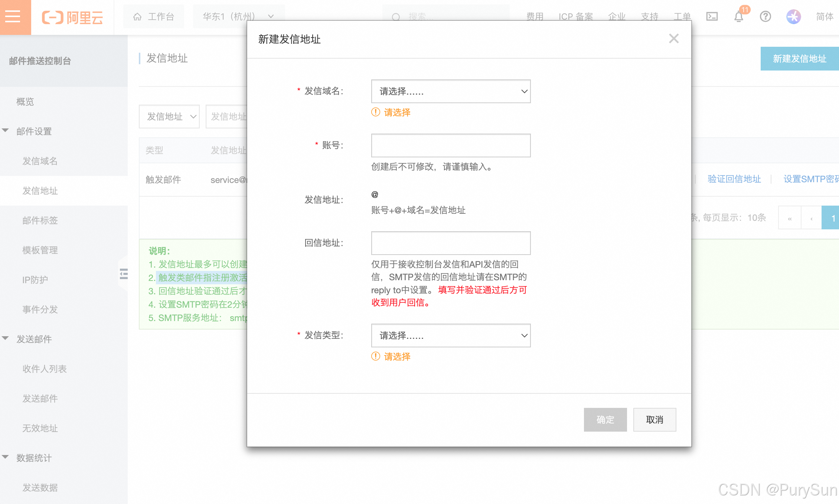This screenshot has height=504, width=839.
Task: Click the search magnifier icon
Action: [x=396, y=17]
